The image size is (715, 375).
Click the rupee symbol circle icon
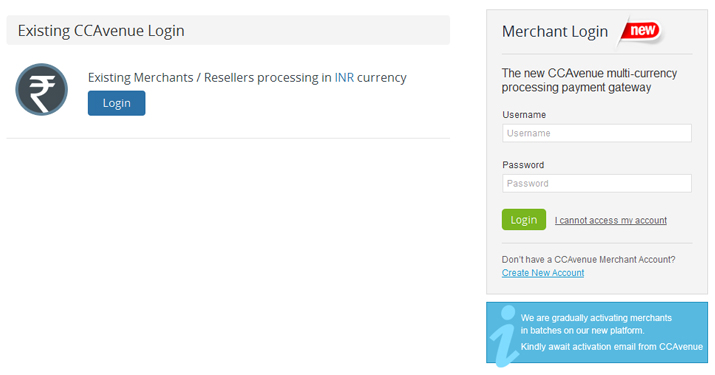tap(41, 89)
